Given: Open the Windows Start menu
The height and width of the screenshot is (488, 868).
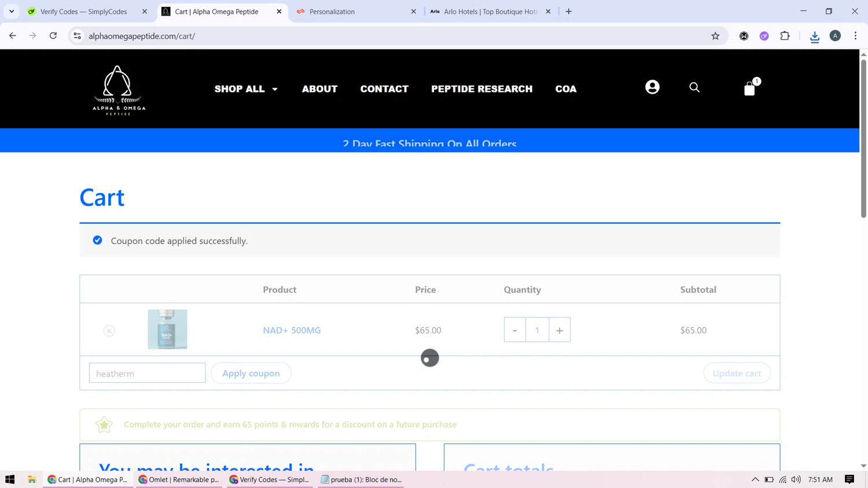Looking at the screenshot, I should (x=10, y=479).
